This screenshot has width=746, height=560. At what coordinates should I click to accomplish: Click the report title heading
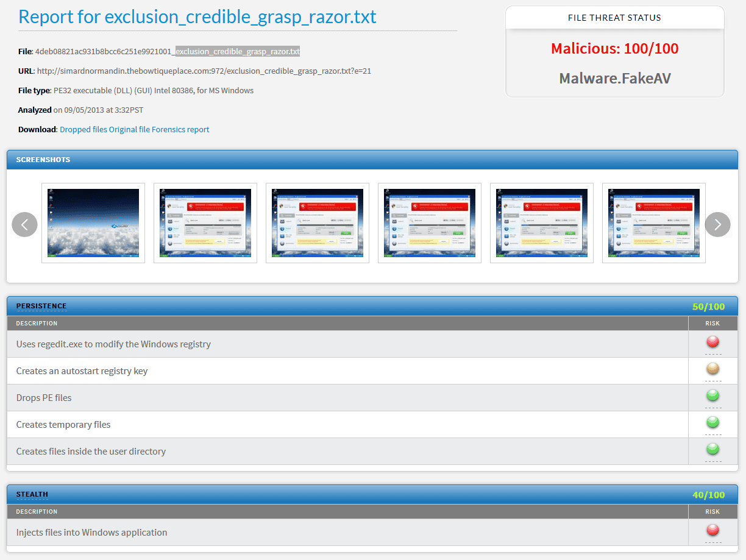197,16
